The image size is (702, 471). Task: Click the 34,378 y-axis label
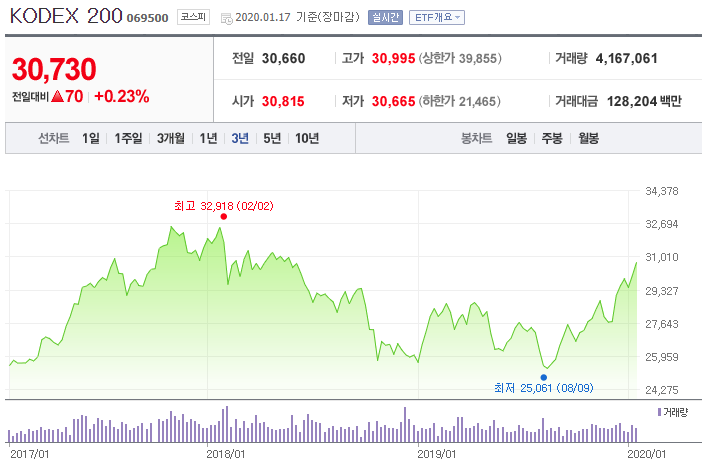[x=662, y=191]
